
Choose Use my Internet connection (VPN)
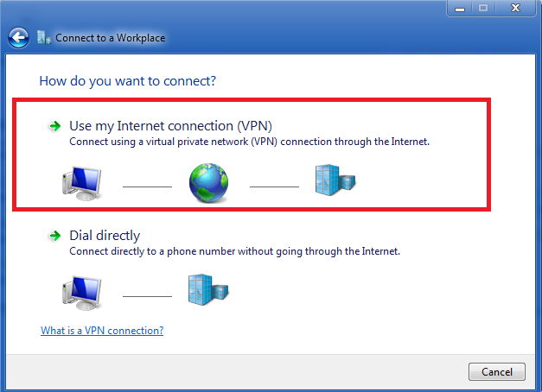pos(171,126)
